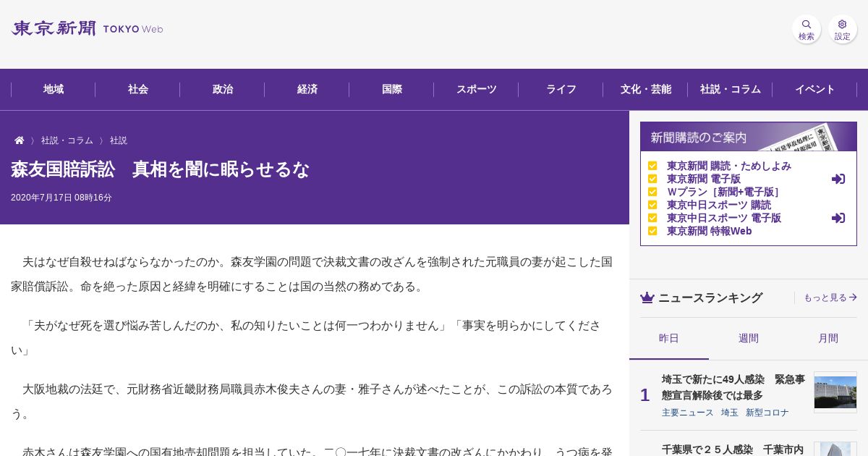Open the 検索 search icon

(807, 29)
